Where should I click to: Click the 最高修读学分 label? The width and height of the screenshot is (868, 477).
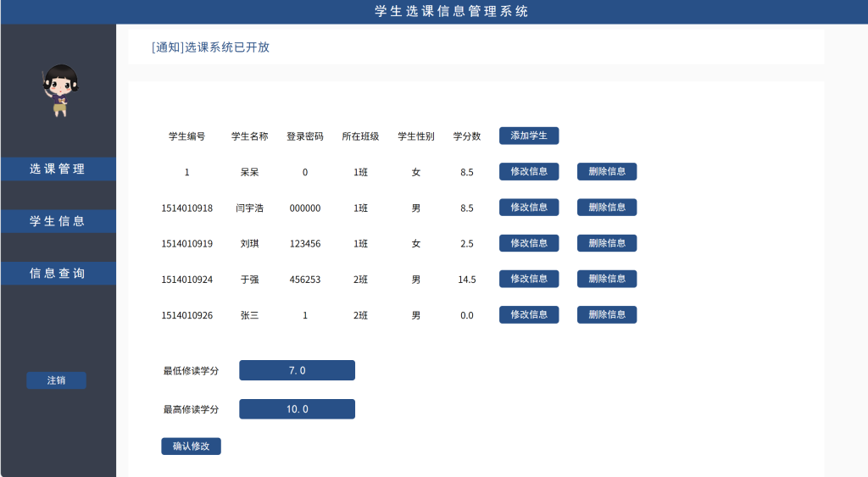[191, 409]
